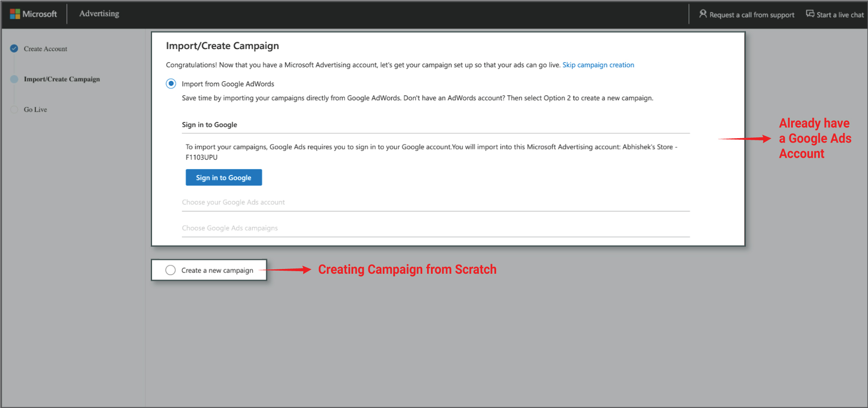
Task: Click the Congratulations intro sentence
Action: tap(363, 65)
